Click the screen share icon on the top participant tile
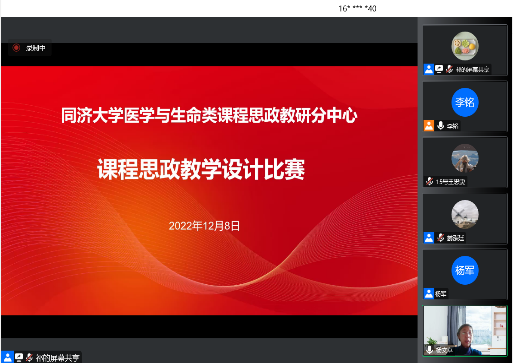Image resolution: width=513 pixels, height=363 pixels. point(439,69)
